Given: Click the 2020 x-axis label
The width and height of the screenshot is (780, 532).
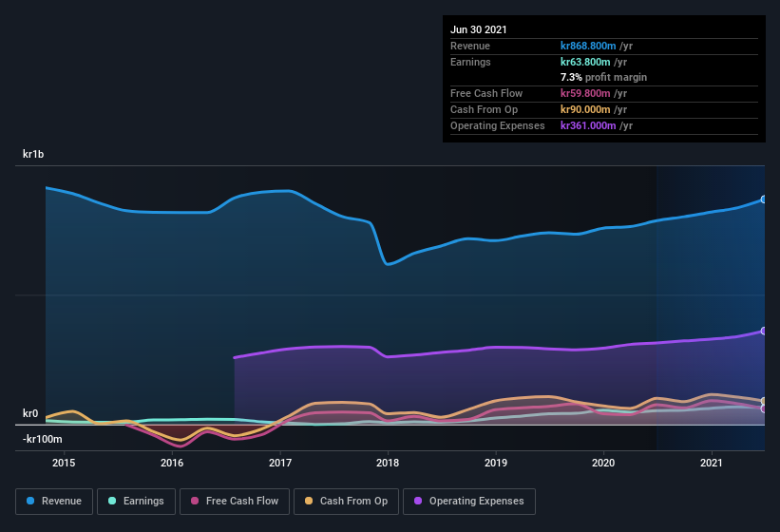Looking at the screenshot, I should point(603,463).
